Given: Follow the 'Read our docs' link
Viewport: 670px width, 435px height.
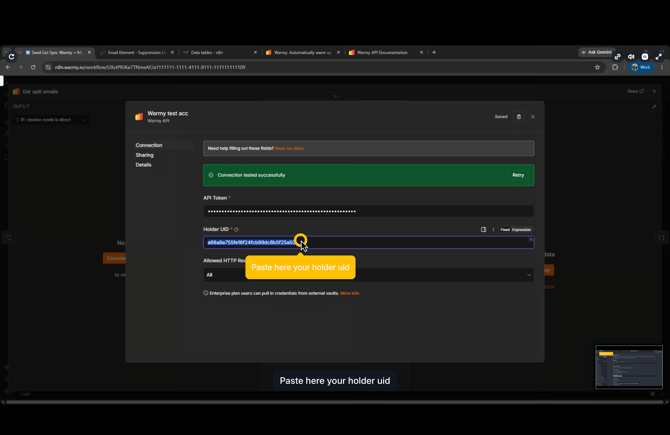Looking at the screenshot, I should click(289, 148).
